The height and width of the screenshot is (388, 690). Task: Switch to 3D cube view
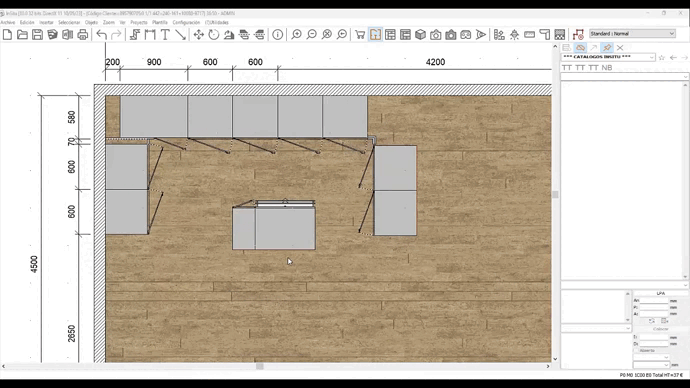pos(420,34)
